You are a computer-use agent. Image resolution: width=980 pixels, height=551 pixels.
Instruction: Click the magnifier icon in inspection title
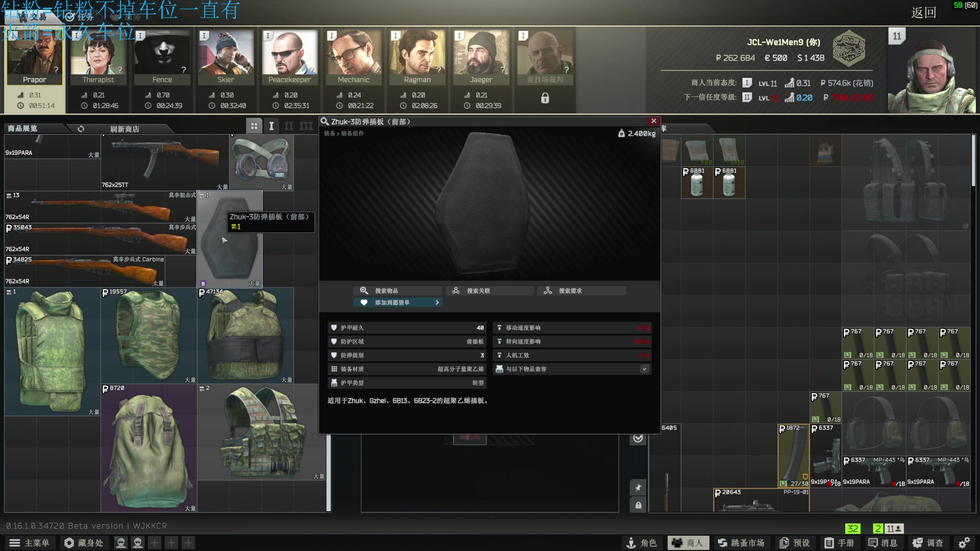click(325, 121)
